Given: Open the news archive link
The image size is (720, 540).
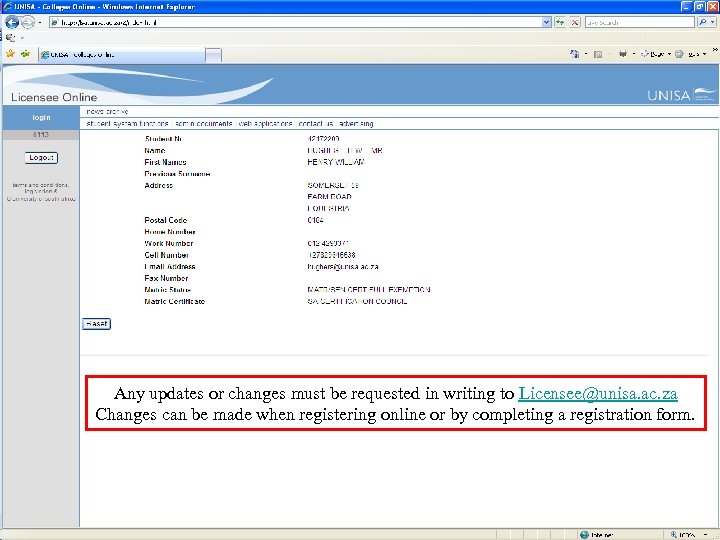Looking at the screenshot, I should (107, 112).
